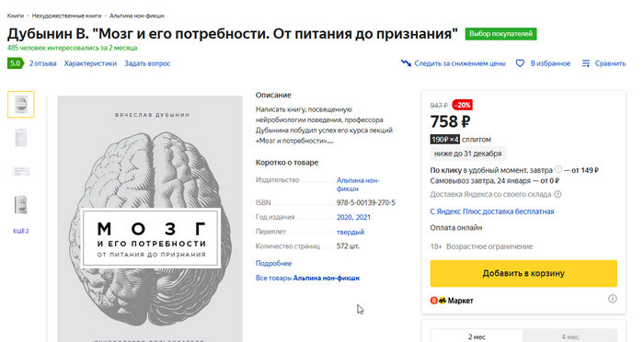
Task: Select the second book thumbnail
Action: tap(21, 138)
